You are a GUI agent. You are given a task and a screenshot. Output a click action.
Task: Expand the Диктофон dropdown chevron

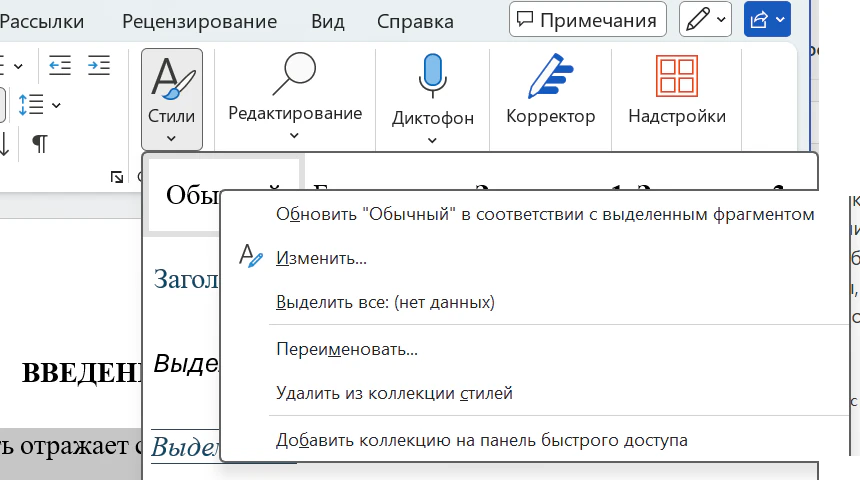coord(432,140)
